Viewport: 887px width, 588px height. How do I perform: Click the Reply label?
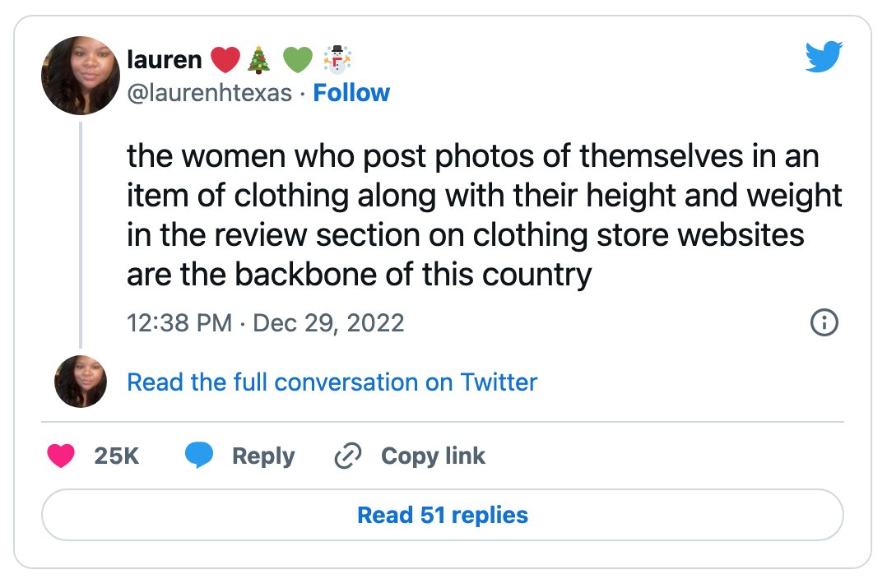(x=263, y=456)
